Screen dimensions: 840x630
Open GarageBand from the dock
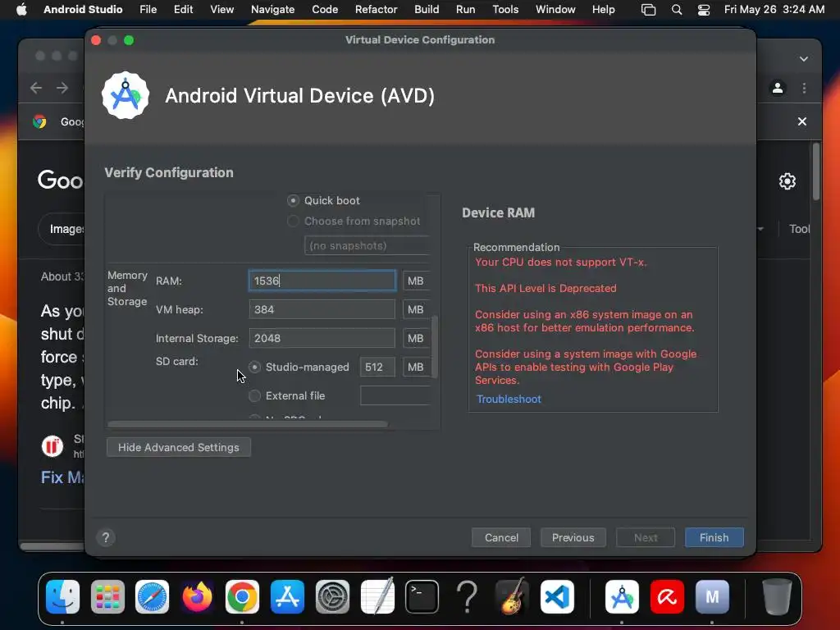pos(512,596)
